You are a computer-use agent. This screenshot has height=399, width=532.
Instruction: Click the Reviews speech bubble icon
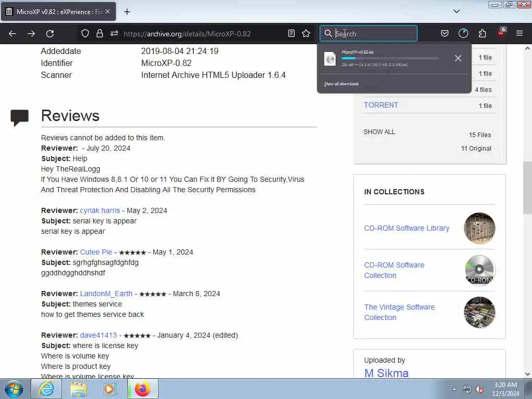tap(19, 118)
